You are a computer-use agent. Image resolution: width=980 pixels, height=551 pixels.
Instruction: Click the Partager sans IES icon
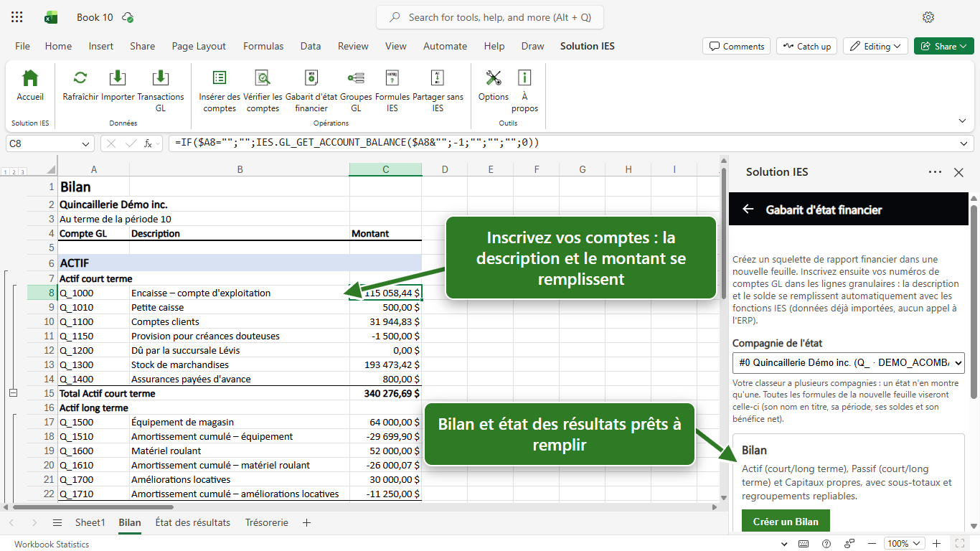438,78
